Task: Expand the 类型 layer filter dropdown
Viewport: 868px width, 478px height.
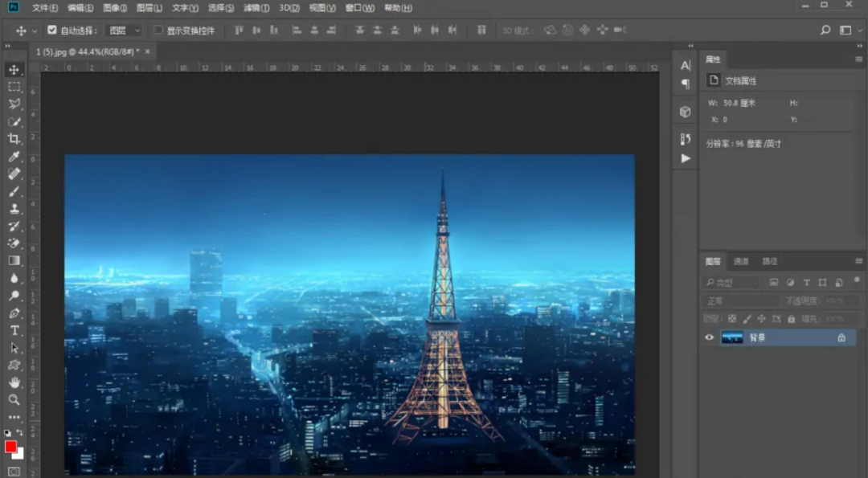Action: click(x=731, y=283)
